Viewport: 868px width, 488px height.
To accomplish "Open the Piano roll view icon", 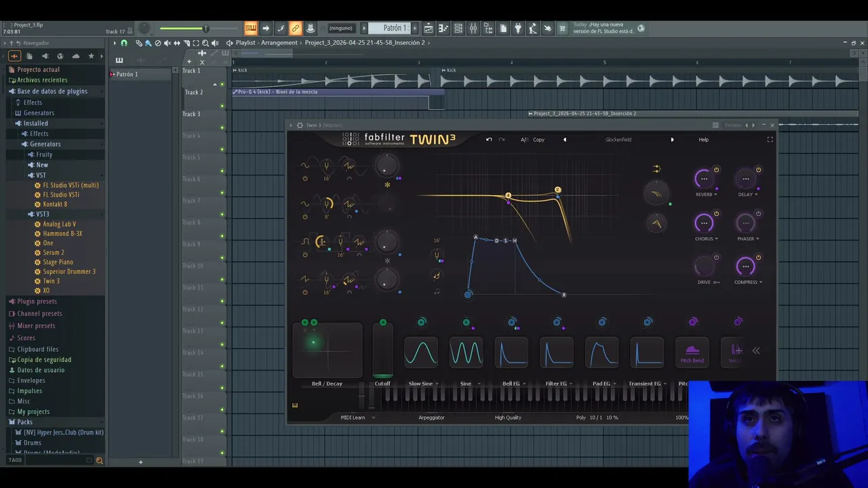I will (x=443, y=28).
